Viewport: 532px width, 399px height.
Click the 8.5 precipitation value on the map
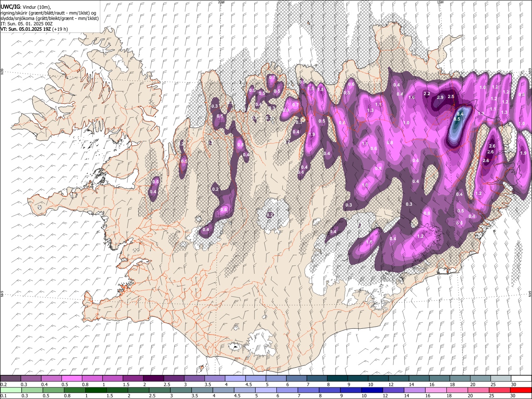457,119
